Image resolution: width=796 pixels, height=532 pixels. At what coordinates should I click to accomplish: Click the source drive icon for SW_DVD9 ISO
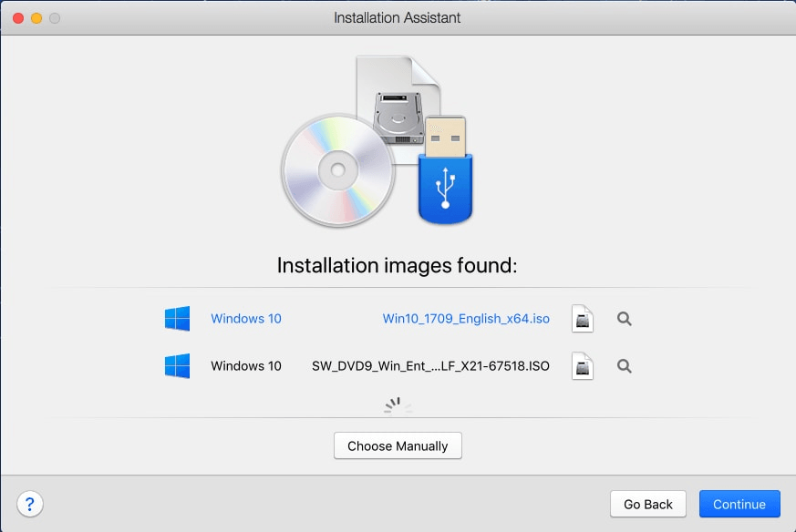pos(582,365)
